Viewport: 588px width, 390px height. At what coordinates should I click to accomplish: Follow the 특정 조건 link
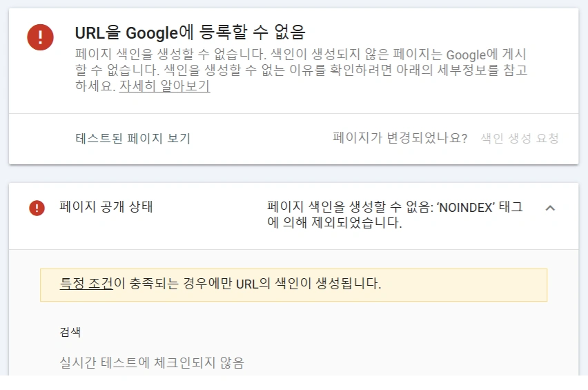86,284
